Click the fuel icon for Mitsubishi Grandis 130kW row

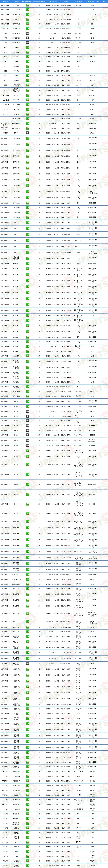[x=28, y=396]
